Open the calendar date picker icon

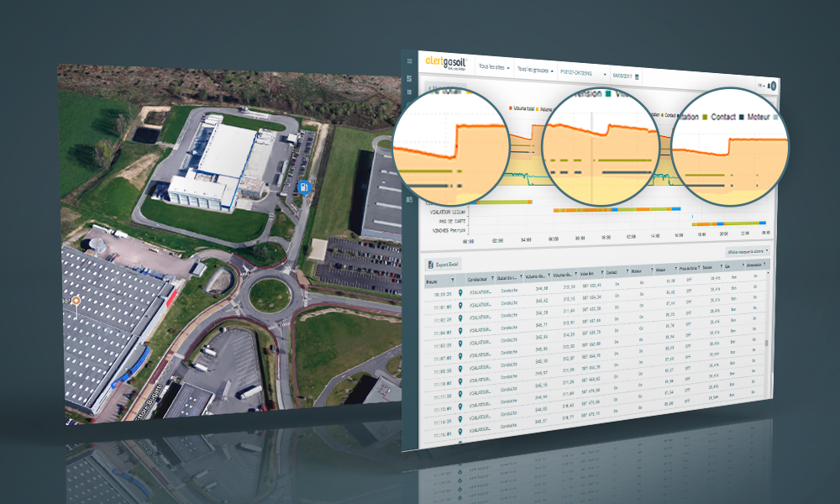click(x=637, y=76)
